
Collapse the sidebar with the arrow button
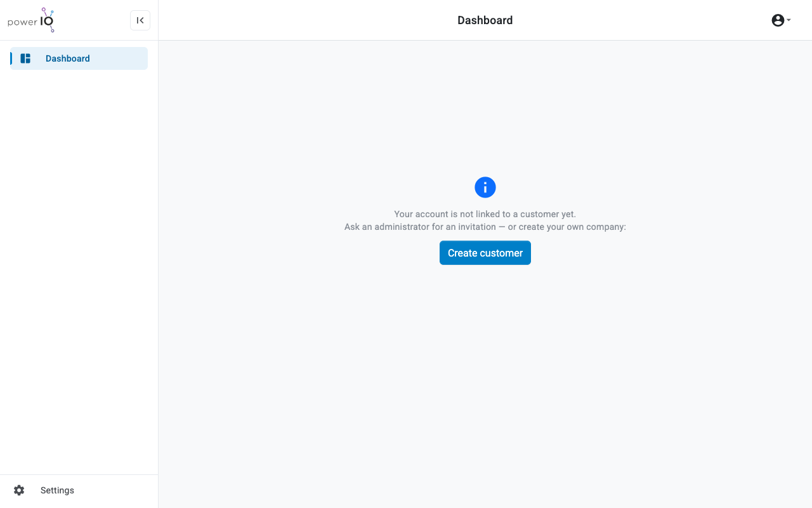(x=140, y=20)
